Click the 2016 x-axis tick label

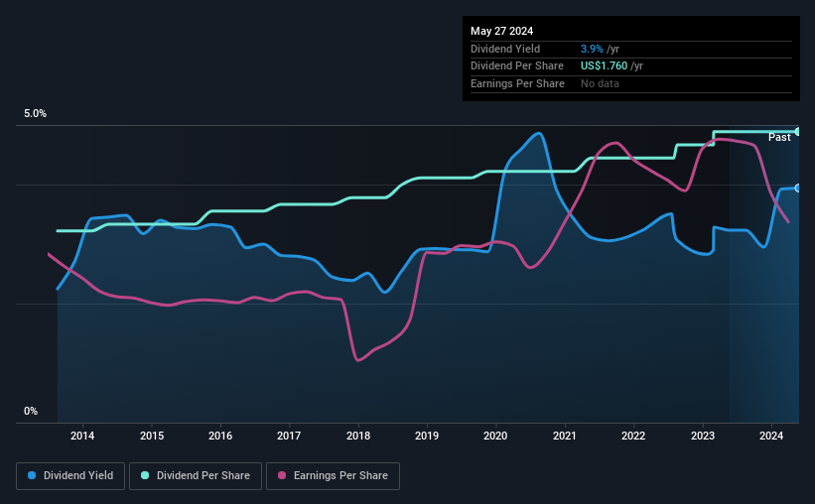[x=220, y=436]
